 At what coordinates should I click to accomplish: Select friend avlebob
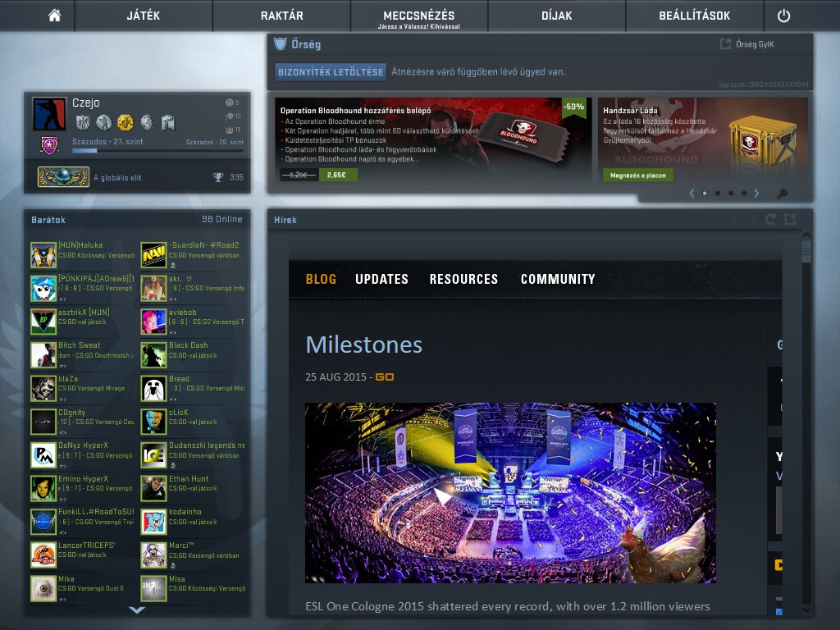point(194,322)
